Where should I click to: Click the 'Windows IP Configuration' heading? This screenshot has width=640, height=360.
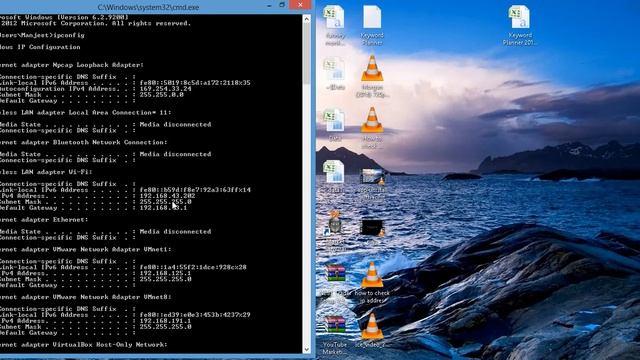tap(40, 47)
